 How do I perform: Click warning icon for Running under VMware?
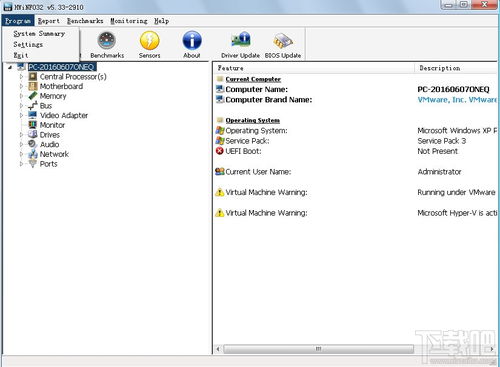(x=220, y=192)
